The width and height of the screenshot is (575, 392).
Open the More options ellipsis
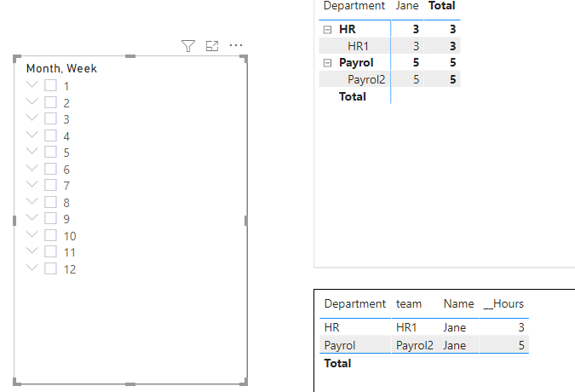pos(236,45)
